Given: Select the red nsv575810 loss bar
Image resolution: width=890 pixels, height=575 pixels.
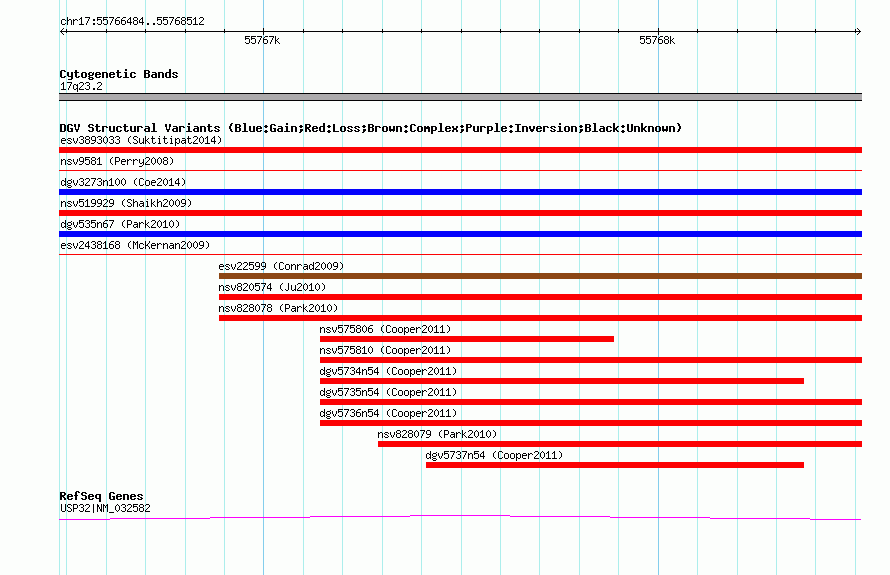Looking at the screenshot, I should point(591,360).
